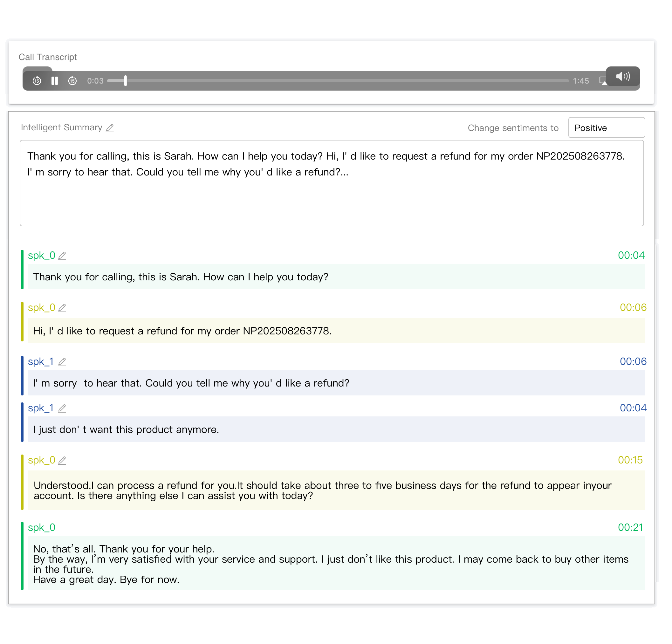Rewind audio 15 seconds
Screen dimensions: 672x644
[37, 81]
